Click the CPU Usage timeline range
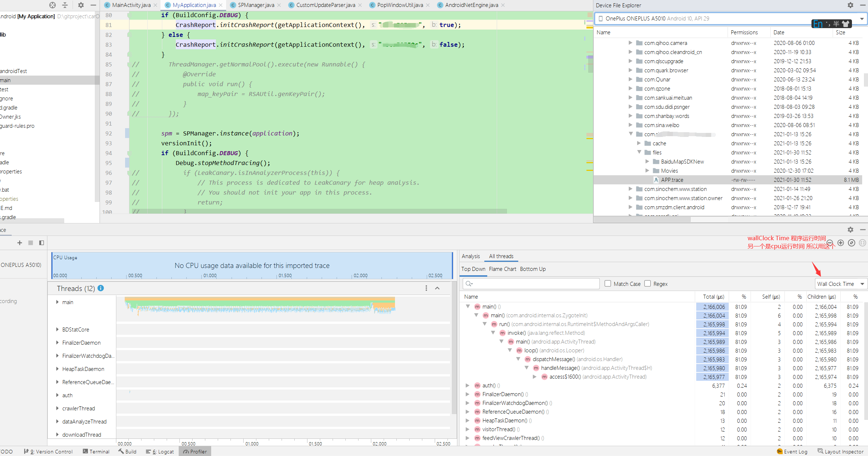Image resolution: width=868 pixels, height=456 pixels. pos(252,266)
